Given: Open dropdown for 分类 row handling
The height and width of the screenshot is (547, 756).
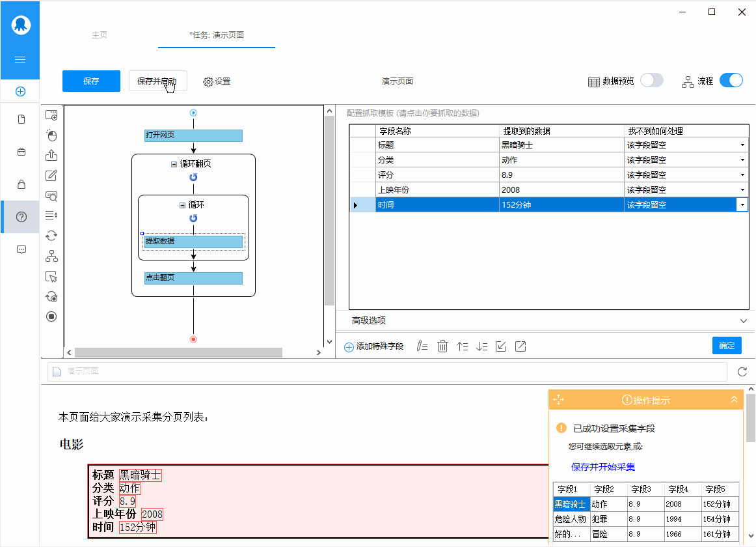Looking at the screenshot, I should (742, 160).
